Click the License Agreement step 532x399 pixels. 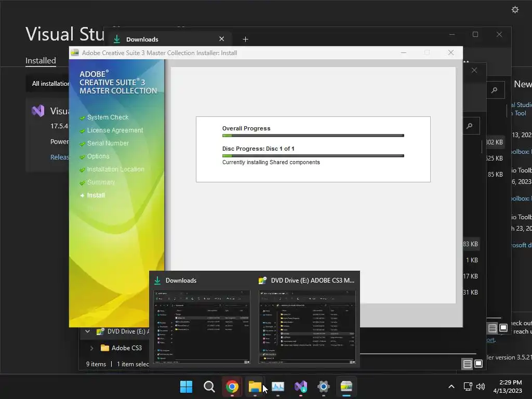tap(115, 130)
